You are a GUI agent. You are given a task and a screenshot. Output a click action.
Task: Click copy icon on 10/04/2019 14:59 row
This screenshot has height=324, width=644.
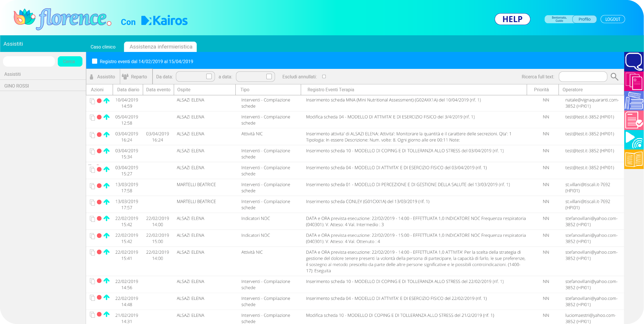tap(92, 101)
